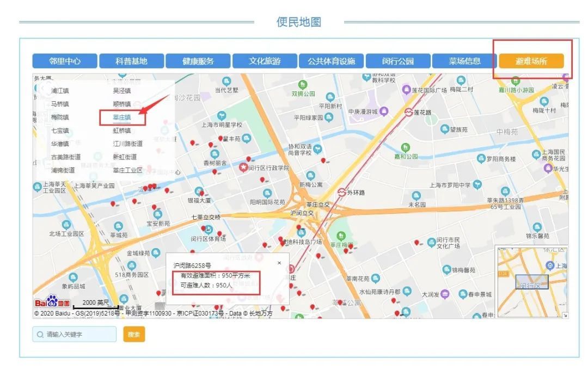
Task: Select the 金城绿苑 residence marker
Action: pos(156,253)
